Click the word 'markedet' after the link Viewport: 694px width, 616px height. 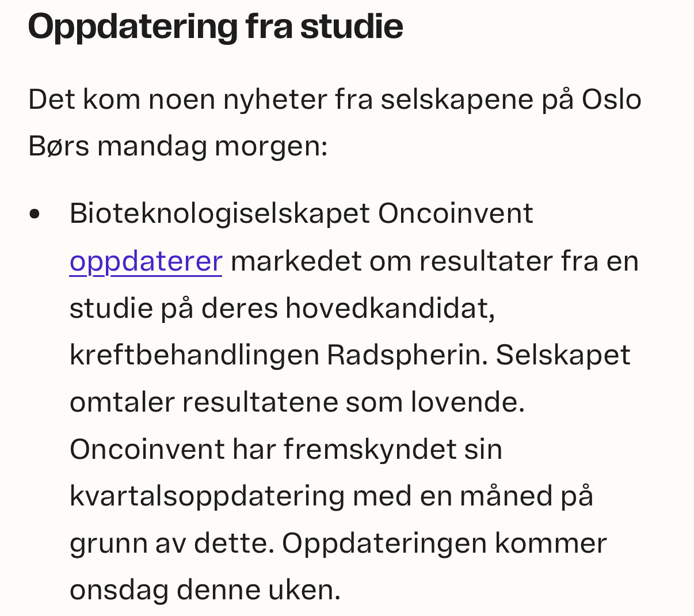click(296, 261)
